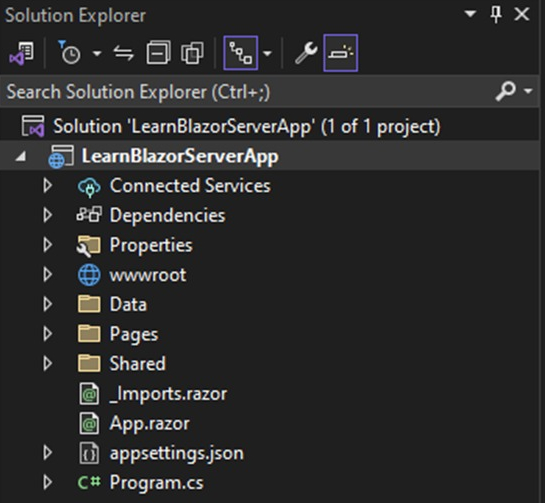Sync with Active Document
The image size is (545, 503).
click(x=124, y=53)
